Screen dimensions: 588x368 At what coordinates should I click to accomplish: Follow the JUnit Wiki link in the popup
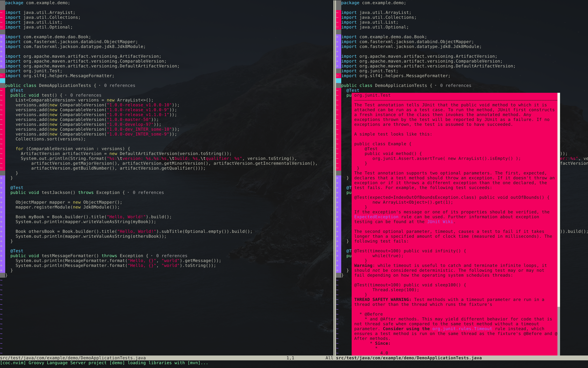click(440, 222)
